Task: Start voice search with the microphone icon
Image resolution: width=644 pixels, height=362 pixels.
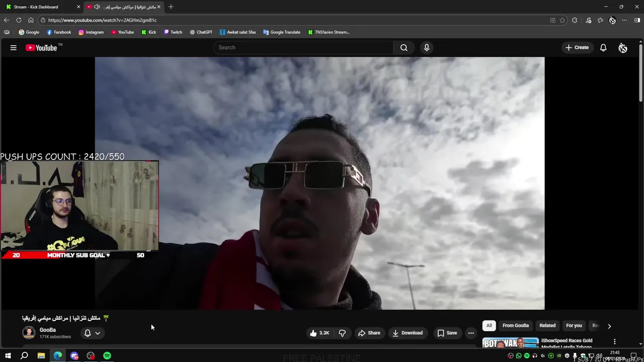Action: click(427, 47)
